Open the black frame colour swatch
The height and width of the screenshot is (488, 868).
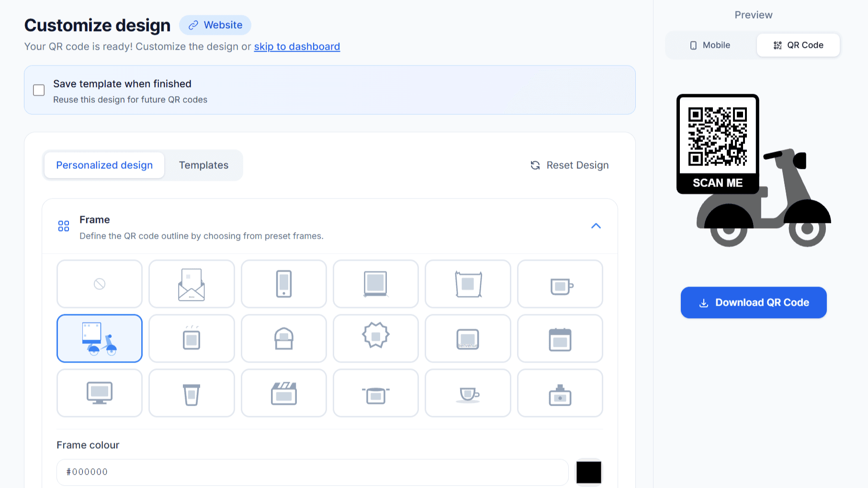coord(588,472)
